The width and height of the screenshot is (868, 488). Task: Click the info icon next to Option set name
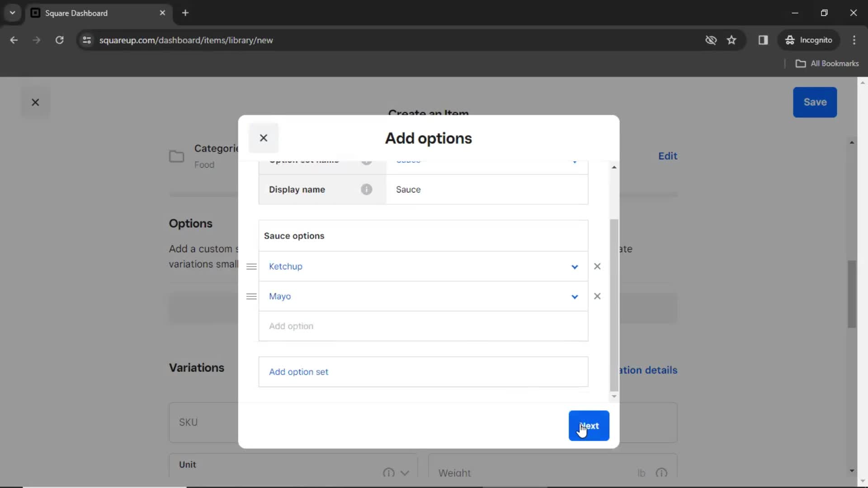(366, 159)
